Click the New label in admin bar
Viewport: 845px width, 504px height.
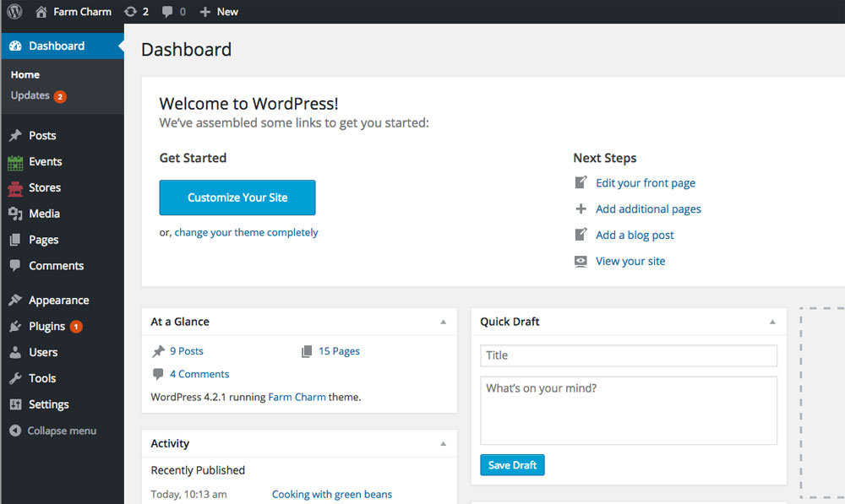(x=227, y=12)
